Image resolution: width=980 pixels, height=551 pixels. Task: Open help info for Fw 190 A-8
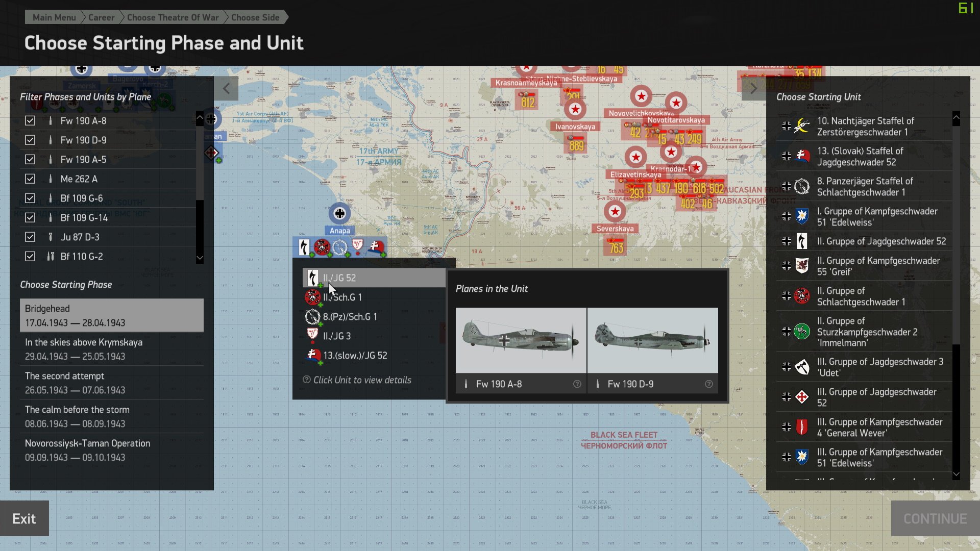coord(577,384)
